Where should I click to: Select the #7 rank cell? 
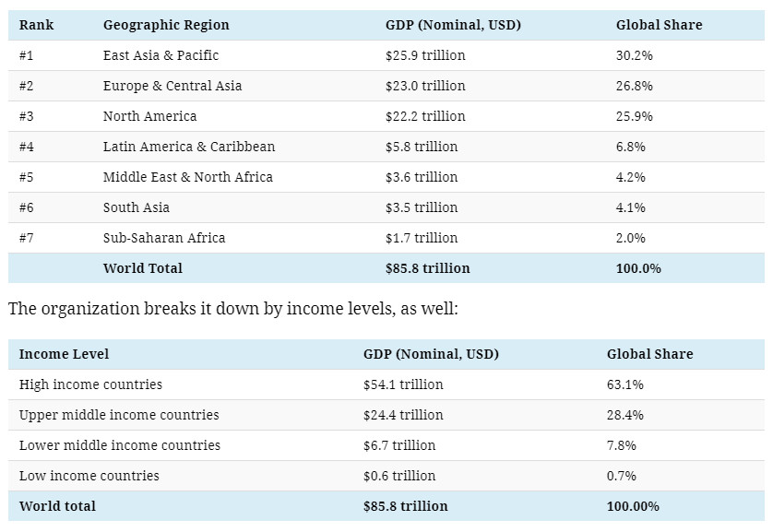pos(27,238)
